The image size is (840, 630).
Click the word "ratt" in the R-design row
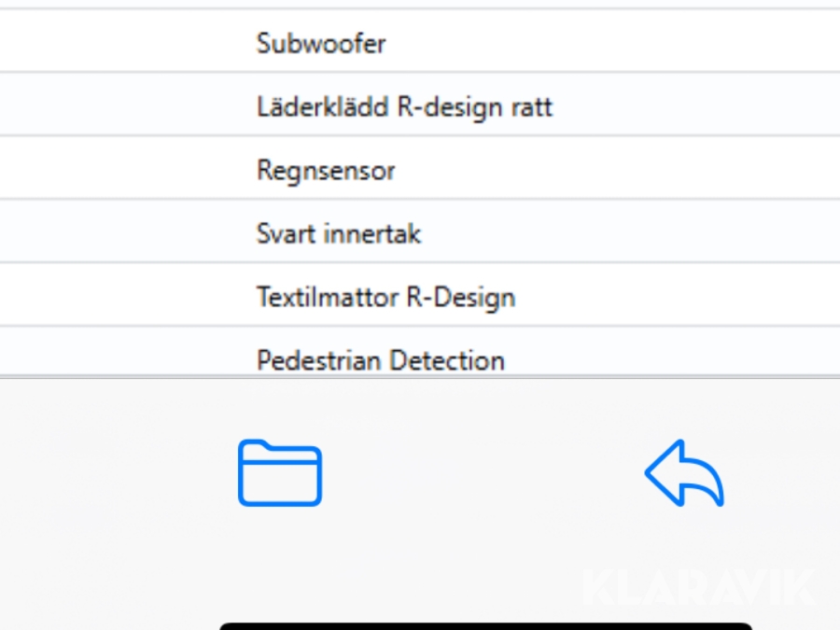532,107
